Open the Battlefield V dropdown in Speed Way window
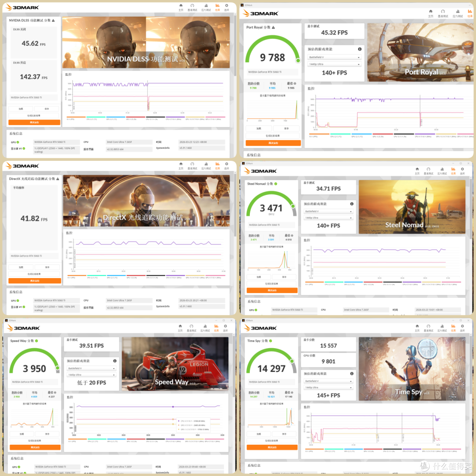 pos(91,368)
